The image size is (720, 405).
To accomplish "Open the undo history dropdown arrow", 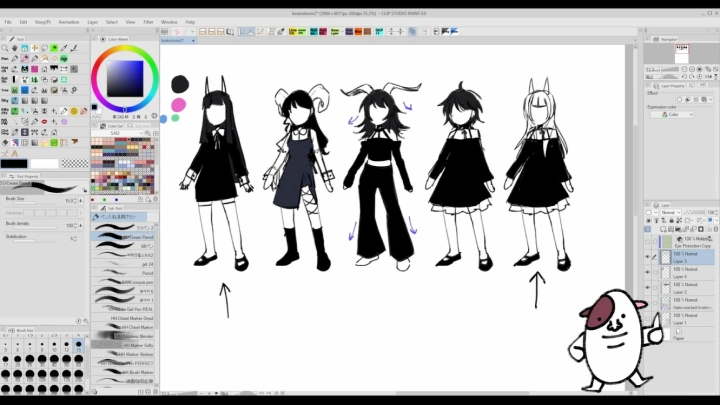I will click(x=193, y=32).
